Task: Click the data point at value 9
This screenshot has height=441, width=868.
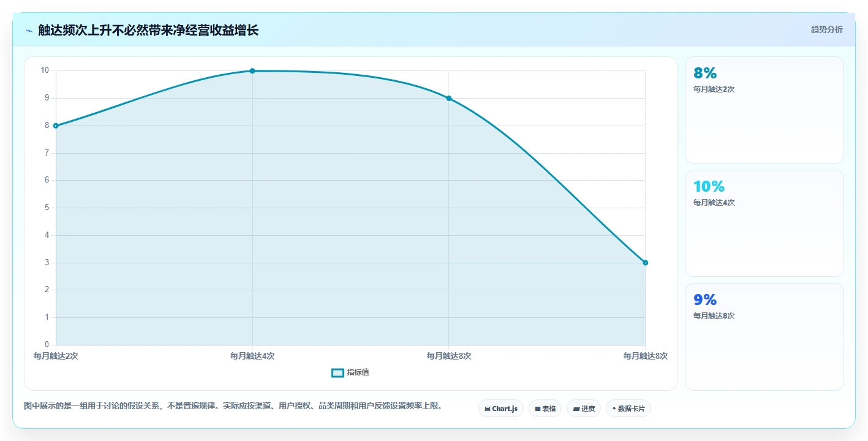Action: pyautogui.click(x=449, y=98)
